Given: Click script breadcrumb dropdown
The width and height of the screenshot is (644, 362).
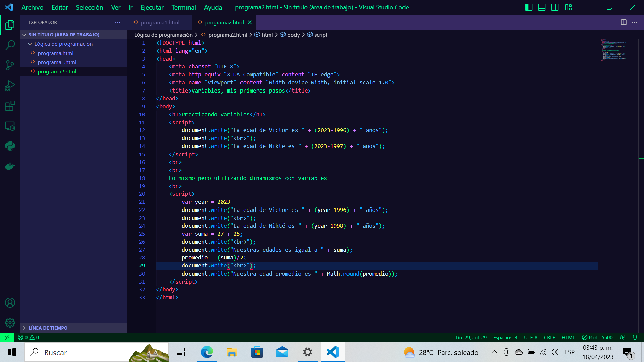Looking at the screenshot, I should pos(317,35).
